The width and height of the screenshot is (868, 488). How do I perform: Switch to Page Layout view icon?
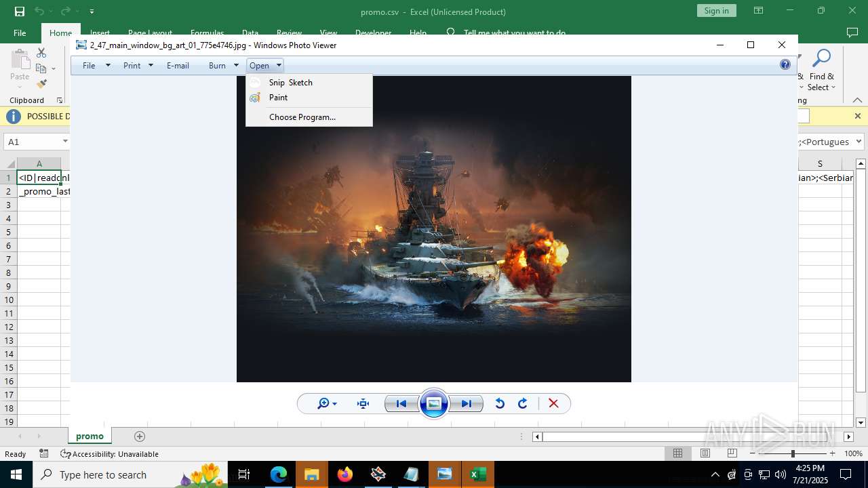[x=705, y=453]
